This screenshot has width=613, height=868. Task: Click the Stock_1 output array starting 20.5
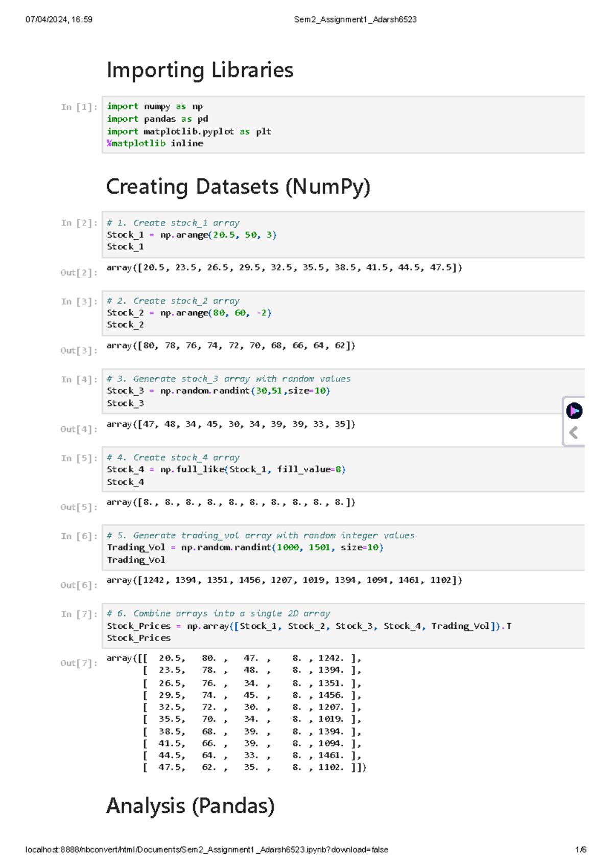point(284,267)
